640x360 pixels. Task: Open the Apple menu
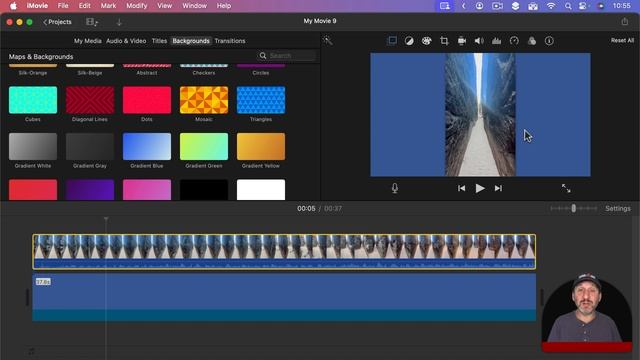click(13, 6)
